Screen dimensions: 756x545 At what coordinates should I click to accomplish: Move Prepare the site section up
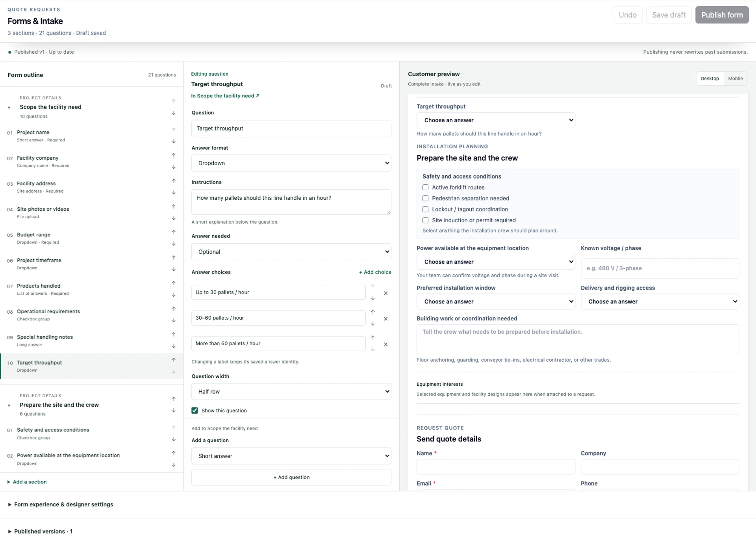174,399
